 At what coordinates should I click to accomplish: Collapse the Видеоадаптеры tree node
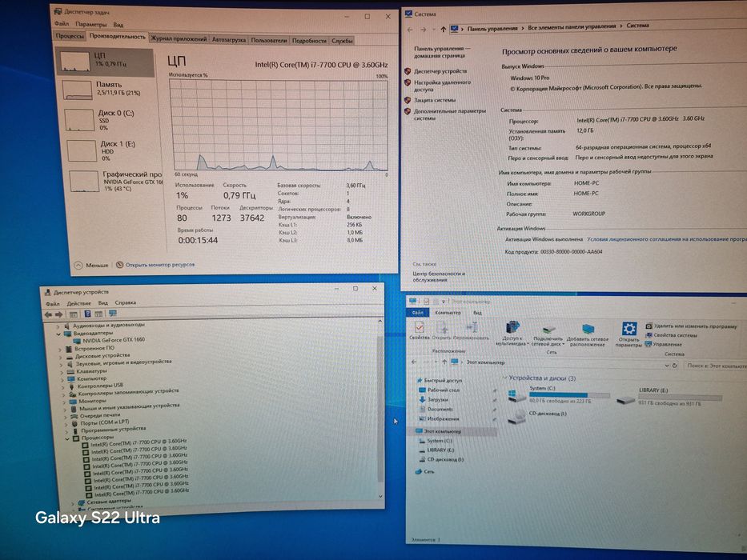pyautogui.click(x=58, y=334)
